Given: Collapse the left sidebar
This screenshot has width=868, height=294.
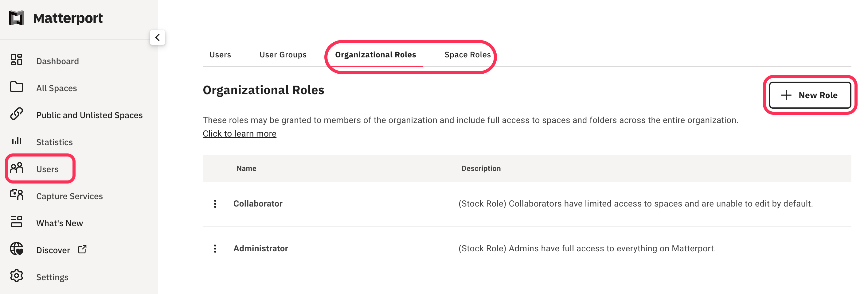Looking at the screenshot, I should pyautogui.click(x=157, y=37).
